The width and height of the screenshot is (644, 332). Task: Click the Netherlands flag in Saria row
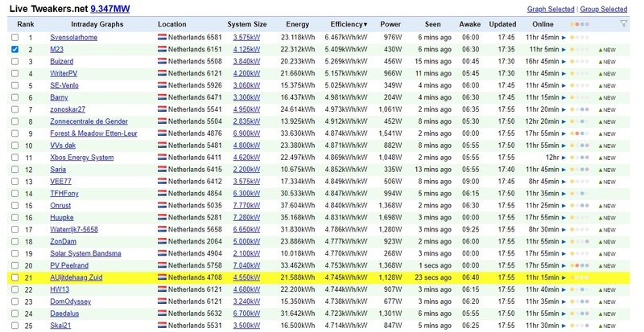coord(162,169)
